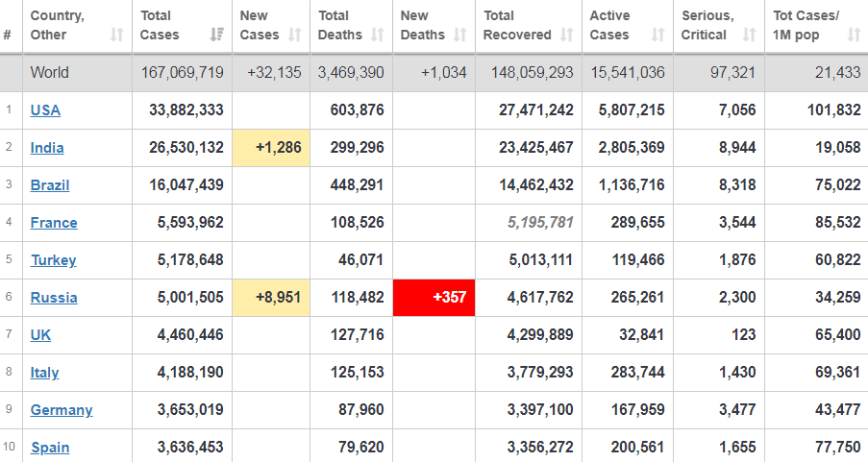The height and width of the screenshot is (462, 868).
Task: Sort by New Cases column arrows
Action: [294, 35]
